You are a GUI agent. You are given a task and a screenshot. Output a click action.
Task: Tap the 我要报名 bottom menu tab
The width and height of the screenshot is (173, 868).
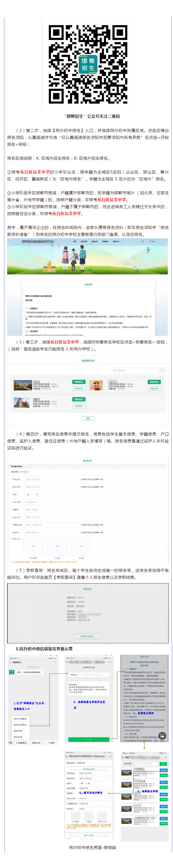pos(22,743)
